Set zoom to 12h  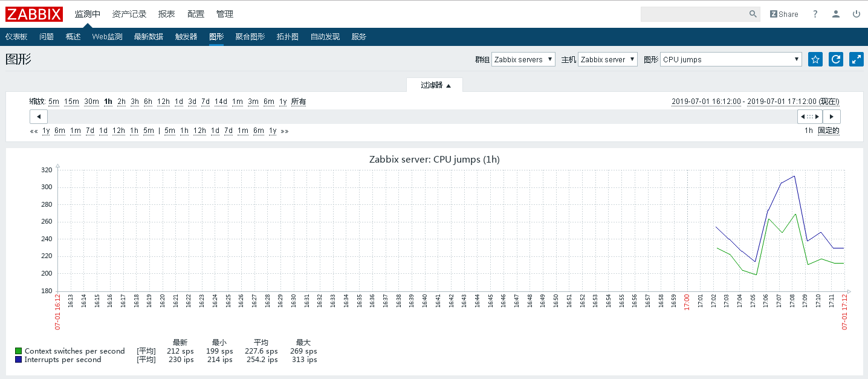pyautogui.click(x=163, y=102)
